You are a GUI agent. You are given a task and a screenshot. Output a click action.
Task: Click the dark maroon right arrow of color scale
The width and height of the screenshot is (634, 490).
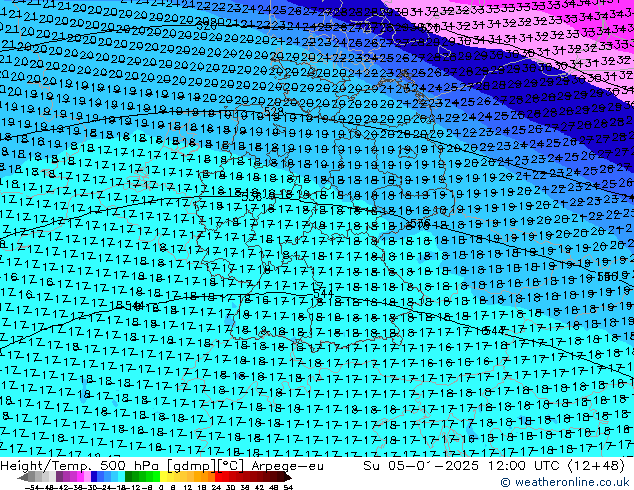pyautogui.click(x=287, y=477)
